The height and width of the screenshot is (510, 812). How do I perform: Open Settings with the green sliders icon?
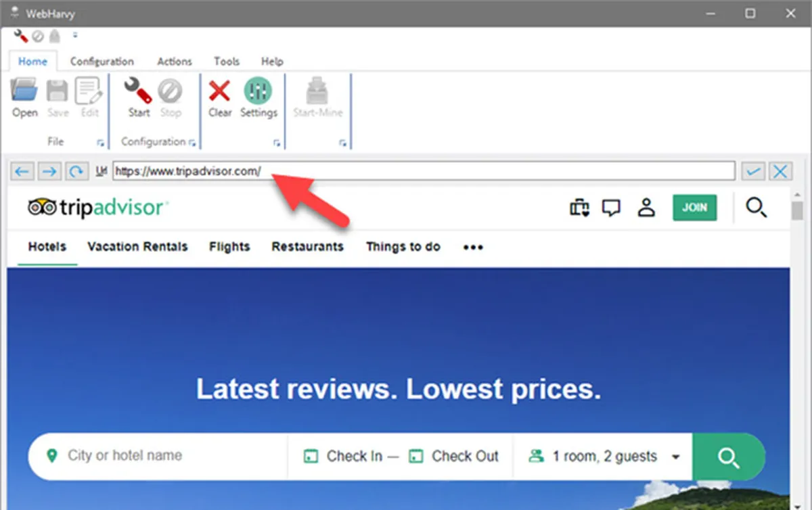[x=258, y=90]
